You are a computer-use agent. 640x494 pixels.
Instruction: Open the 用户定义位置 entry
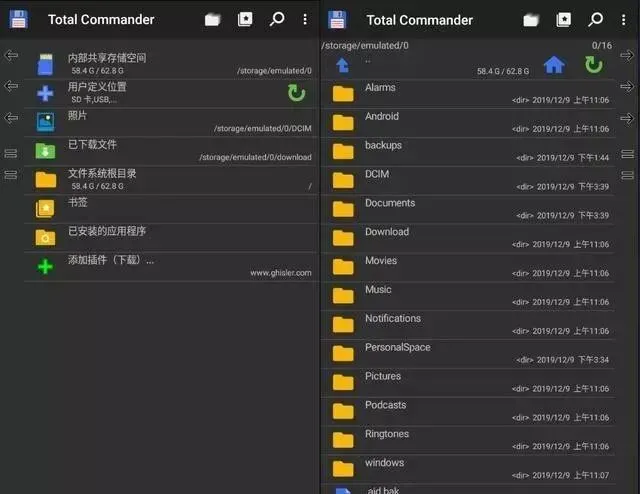pos(171,93)
